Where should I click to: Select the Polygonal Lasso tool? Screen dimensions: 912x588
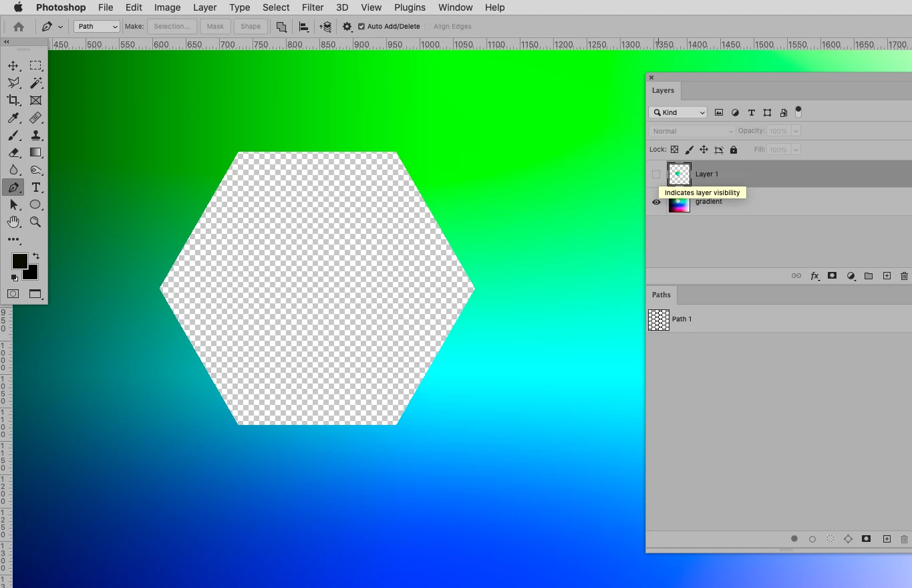coord(13,83)
